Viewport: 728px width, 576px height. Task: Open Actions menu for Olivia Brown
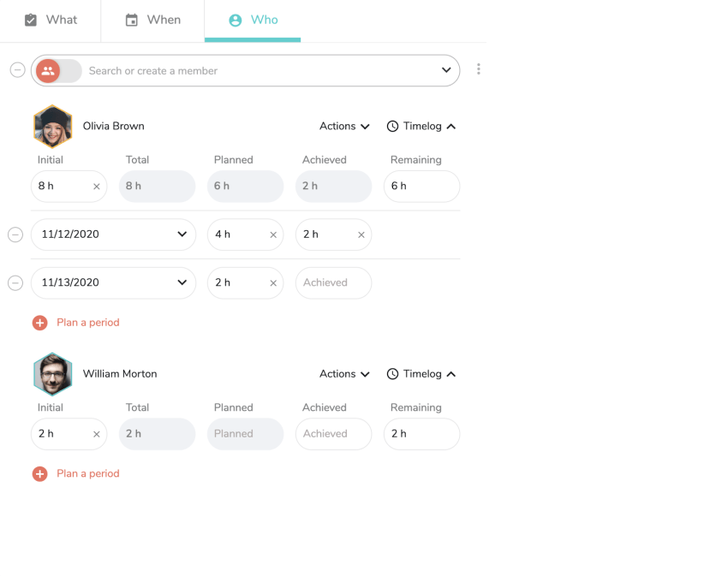point(344,127)
